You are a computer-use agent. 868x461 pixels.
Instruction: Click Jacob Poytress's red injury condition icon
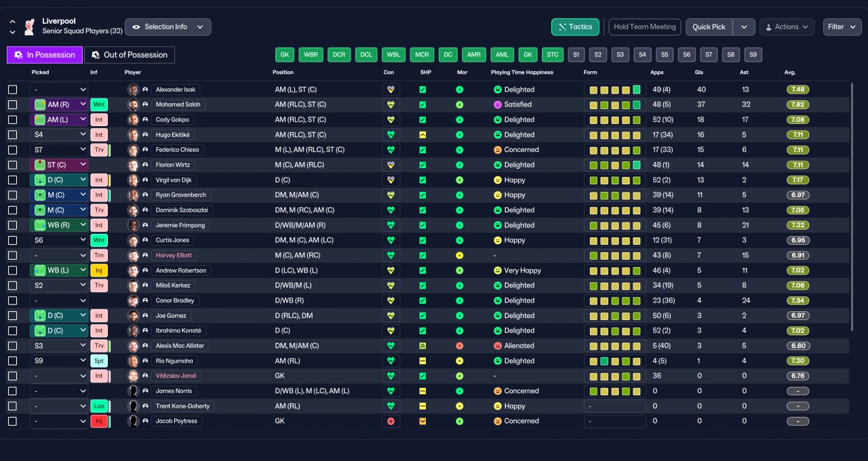(391, 421)
